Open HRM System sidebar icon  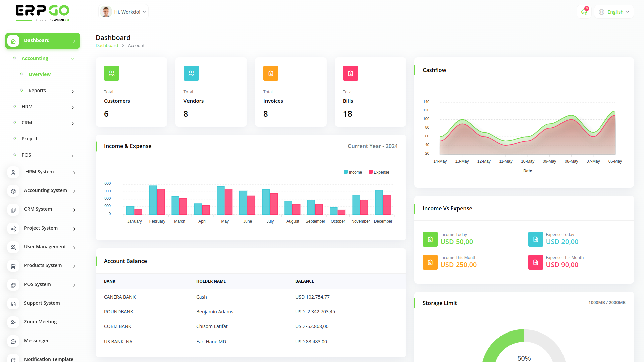[x=13, y=172]
